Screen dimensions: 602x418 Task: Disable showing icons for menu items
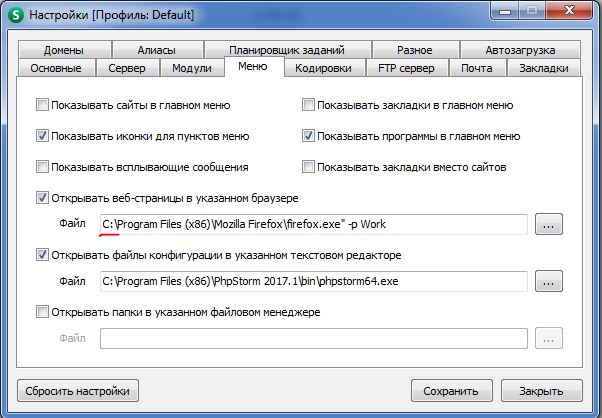pyautogui.click(x=42, y=136)
